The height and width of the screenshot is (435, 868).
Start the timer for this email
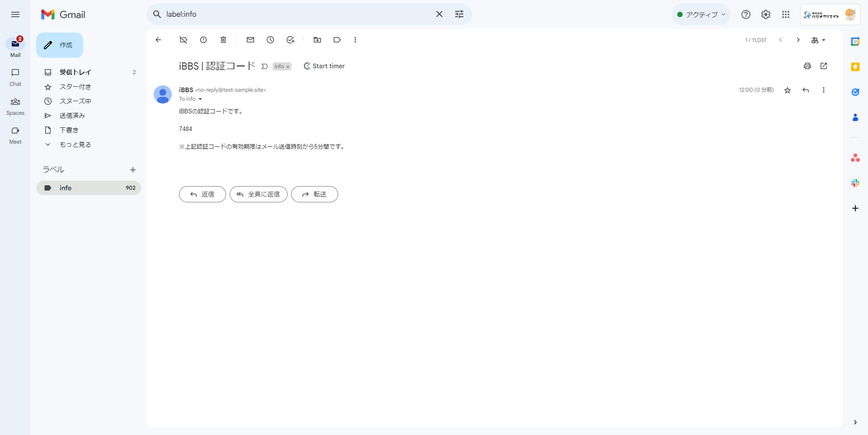(324, 66)
